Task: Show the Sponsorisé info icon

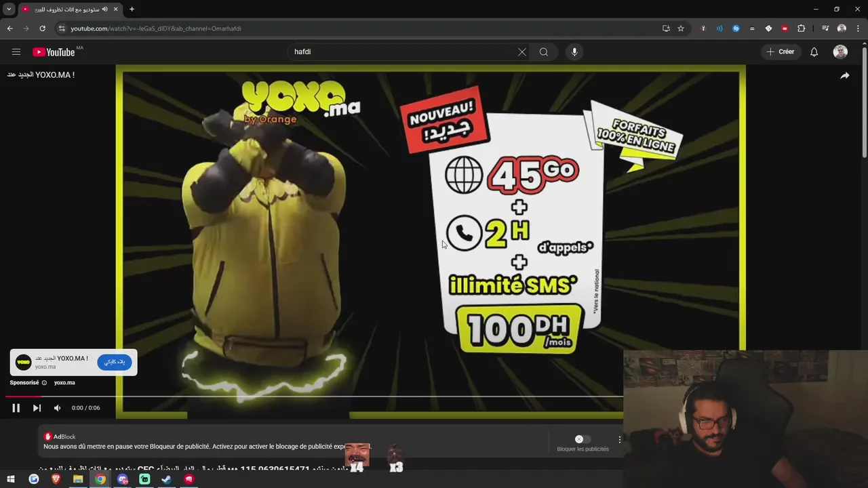Action: click(x=45, y=383)
